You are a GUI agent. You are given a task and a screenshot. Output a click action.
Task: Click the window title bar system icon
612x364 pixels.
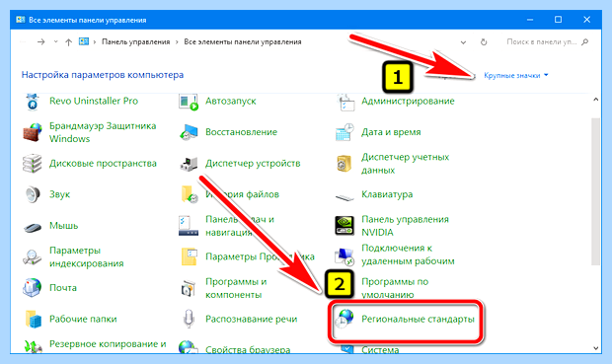(21, 20)
